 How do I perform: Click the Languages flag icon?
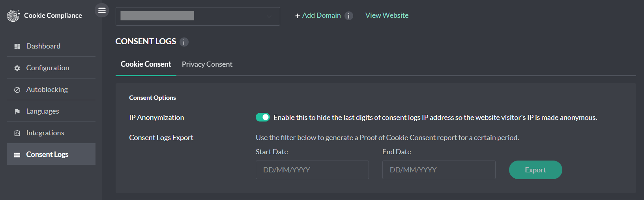[x=17, y=112]
